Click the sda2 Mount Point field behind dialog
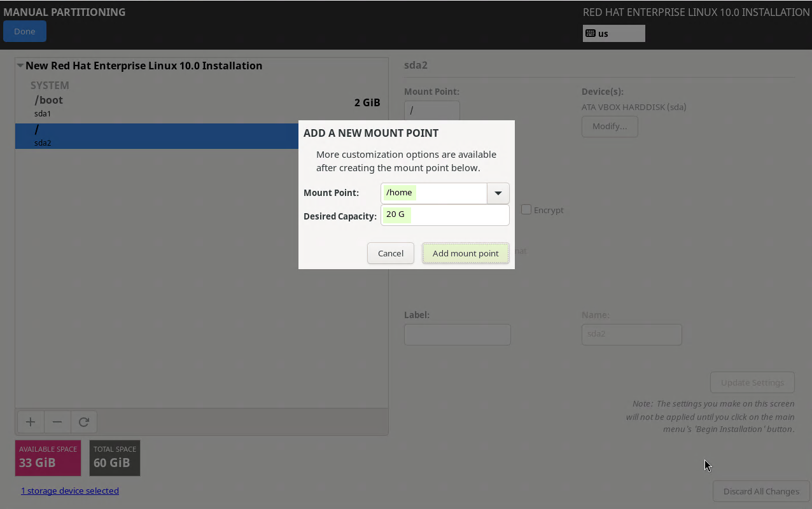 432,110
